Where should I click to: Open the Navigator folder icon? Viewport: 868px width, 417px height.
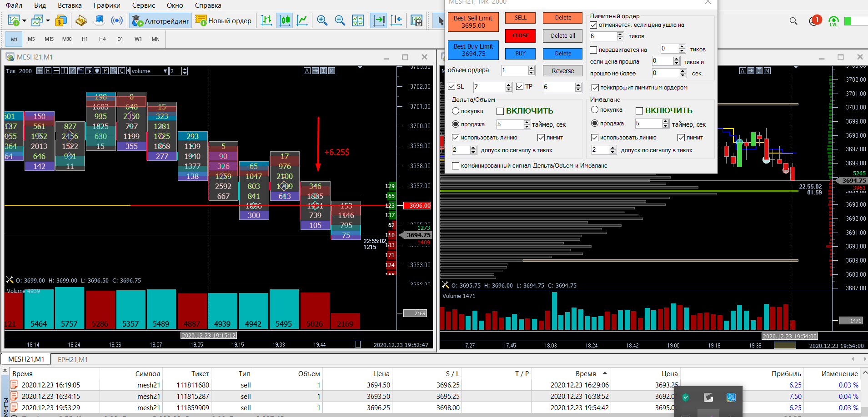click(81, 20)
